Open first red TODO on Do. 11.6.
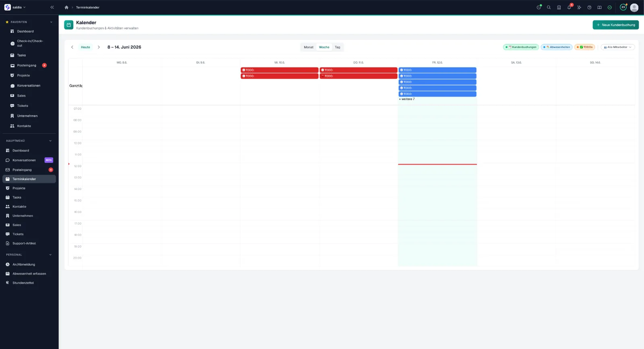Image resolution: width=644 pixels, height=349 pixels. [x=358, y=70]
